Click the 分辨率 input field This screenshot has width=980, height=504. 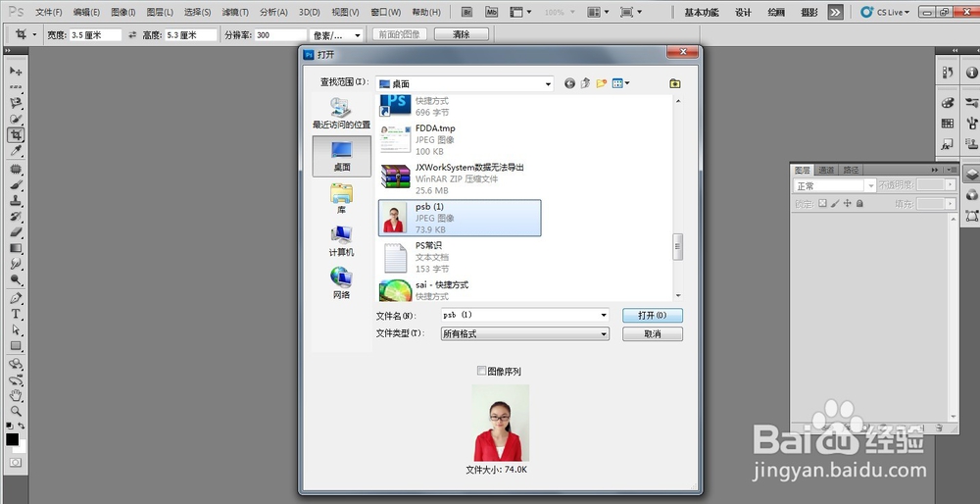[x=280, y=35]
